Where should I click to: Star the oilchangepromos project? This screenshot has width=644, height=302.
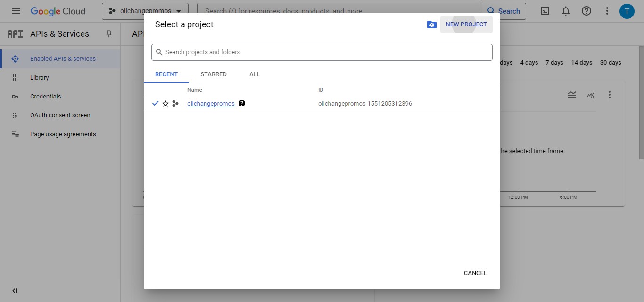tap(165, 103)
